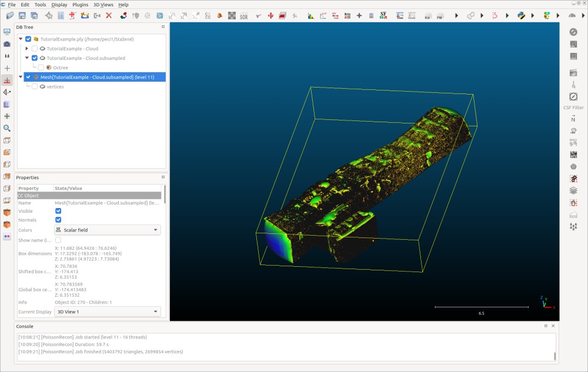Uncheck the selected Mesh level 11 checkbox
This screenshot has width=588, height=372.
click(28, 77)
